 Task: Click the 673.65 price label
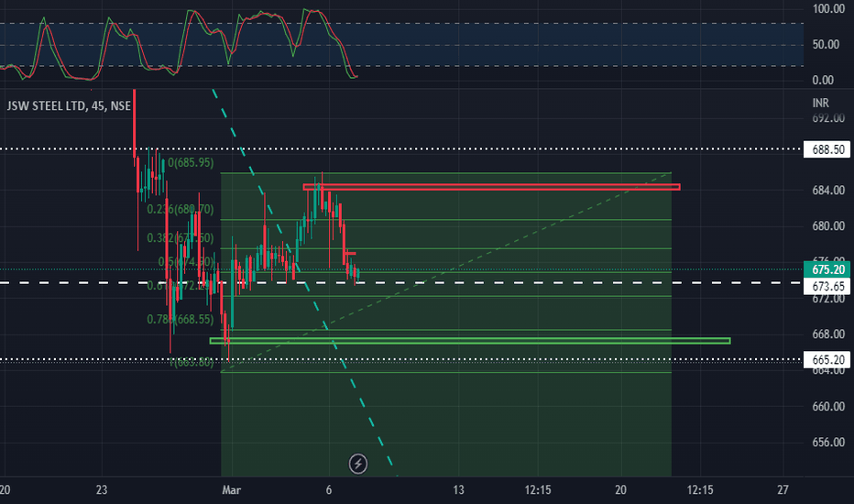pos(827,286)
